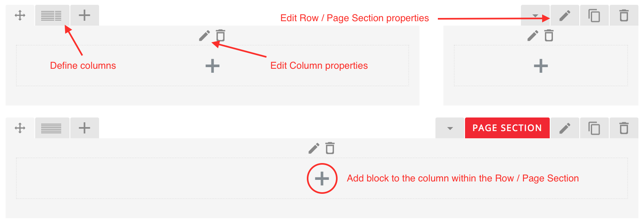The image size is (644, 223).
Task: Duplicate the top row
Action: (x=594, y=16)
